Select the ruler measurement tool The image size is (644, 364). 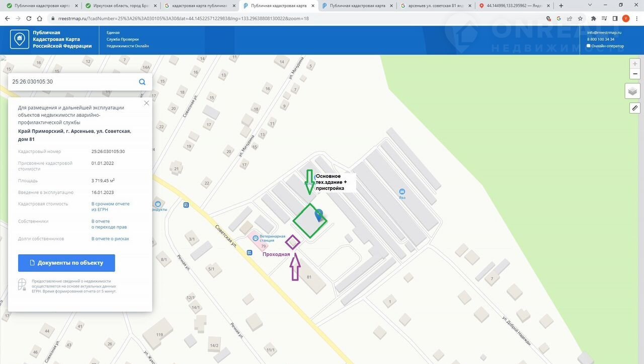[x=634, y=108]
